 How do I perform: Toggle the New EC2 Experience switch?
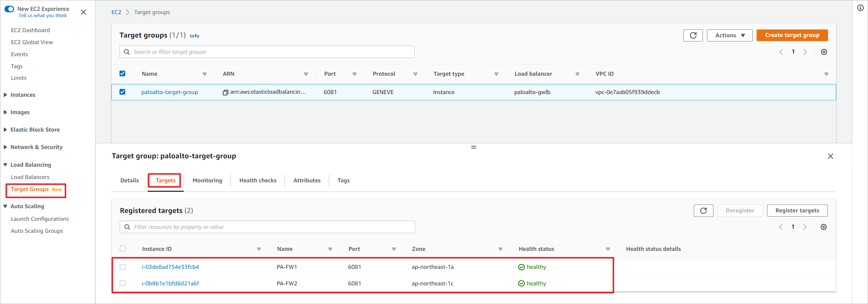(x=9, y=9)
